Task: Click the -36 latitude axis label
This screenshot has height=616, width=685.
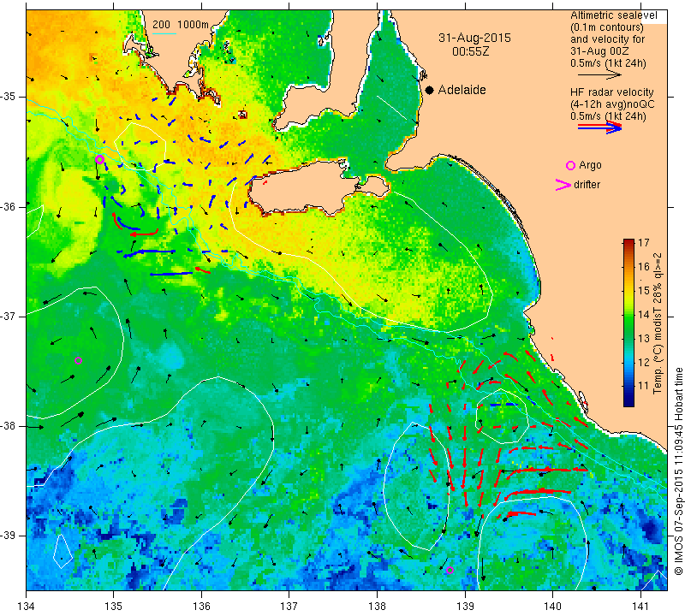Action: tap(9, 206)
